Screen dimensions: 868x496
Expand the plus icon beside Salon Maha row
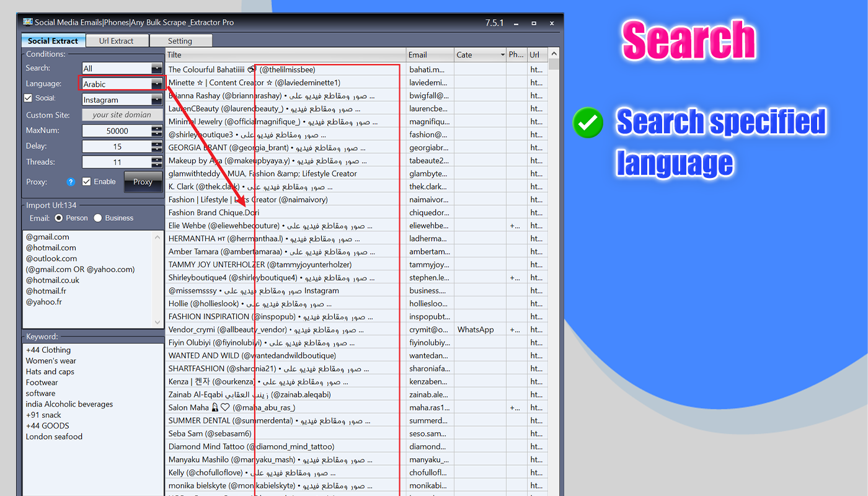[x=513, y=407]
